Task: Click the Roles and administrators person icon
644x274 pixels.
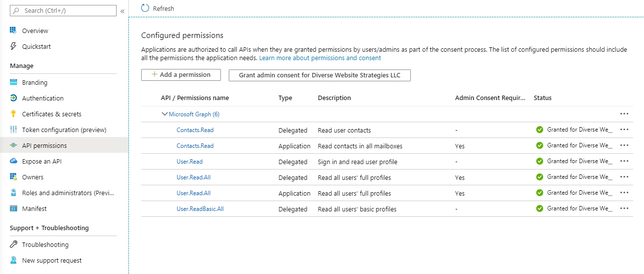Action: point(13,193)
